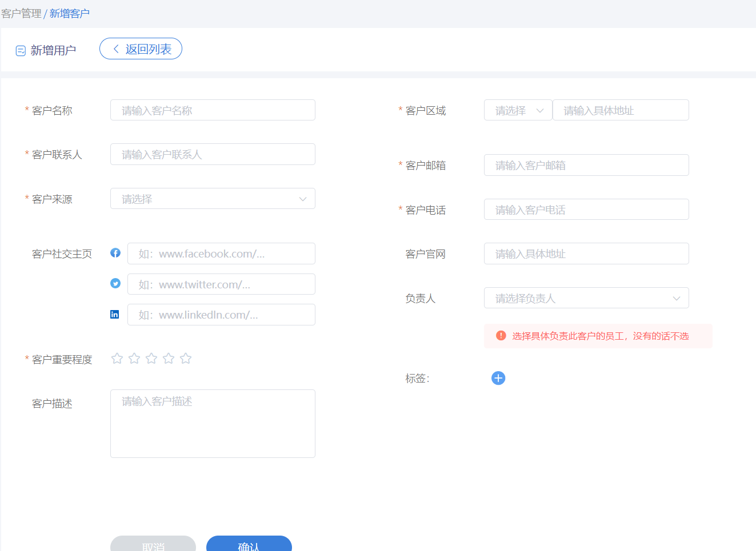Focus the Twitter URL input field

click(221, 284)
